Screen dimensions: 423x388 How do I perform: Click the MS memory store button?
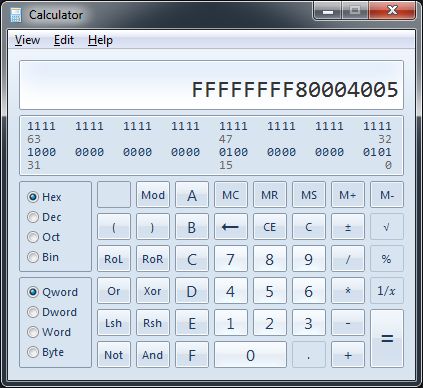click(x=309, y=195)
